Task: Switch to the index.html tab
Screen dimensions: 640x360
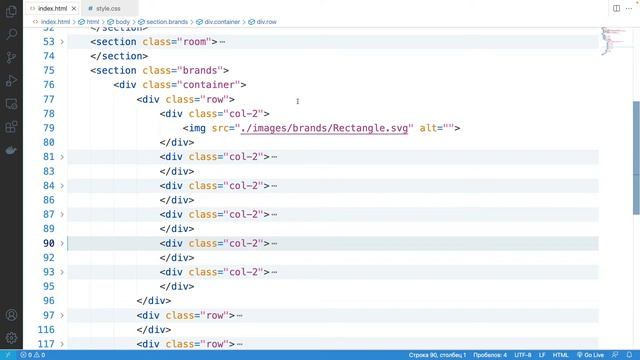Action: 53,8
